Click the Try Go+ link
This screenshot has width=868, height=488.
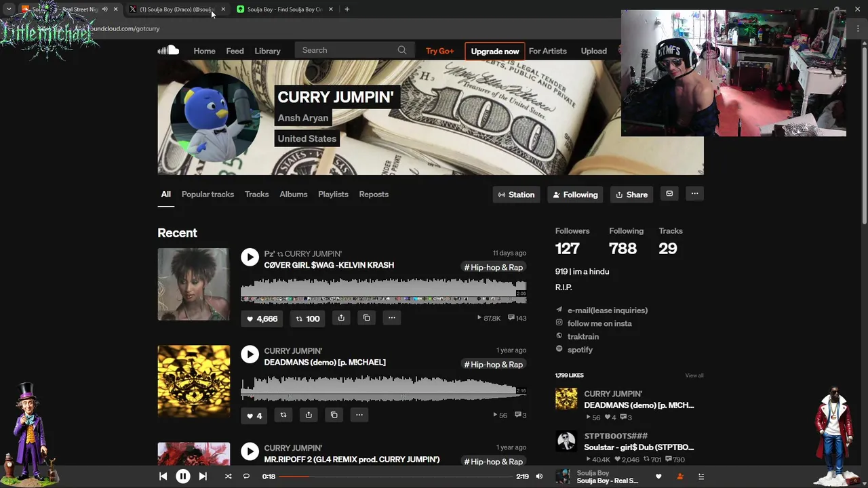click(439, 51)
